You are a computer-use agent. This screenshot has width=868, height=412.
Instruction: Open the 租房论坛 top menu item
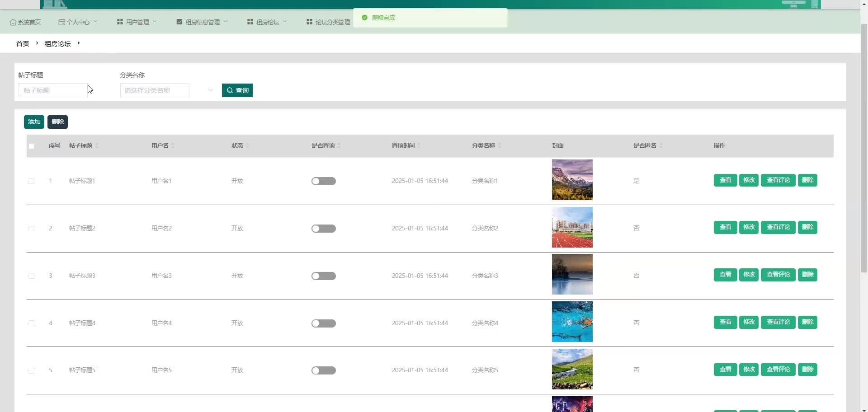(x=267, y=22)
